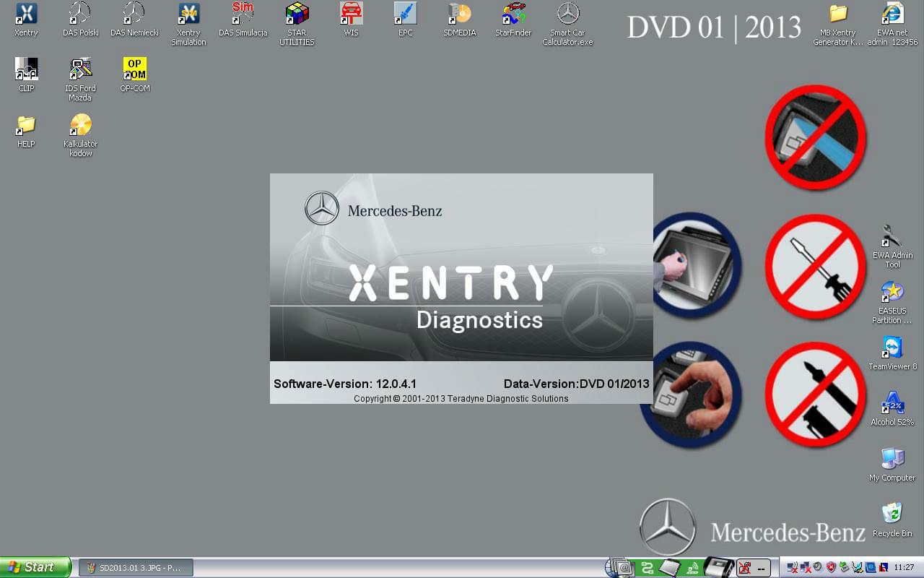Click the disconnected wireless network tray icon
Viewport: 924px width, 578px height.
point(792,568)
